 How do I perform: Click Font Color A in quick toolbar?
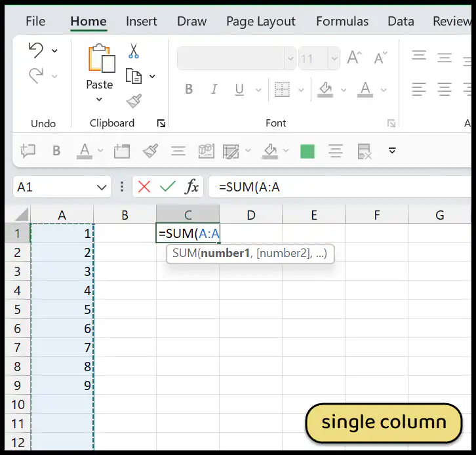[x=85, y=151]
